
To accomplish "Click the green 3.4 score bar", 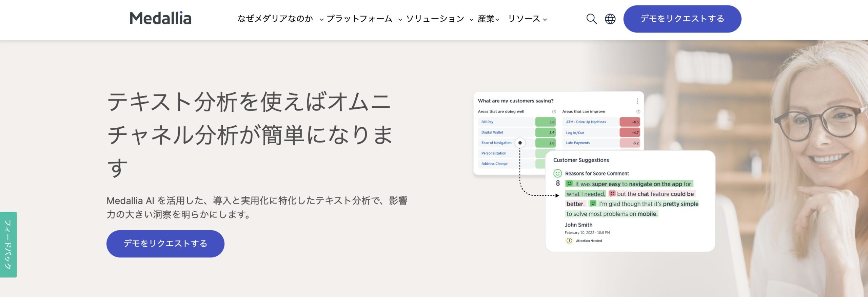I will click(x=546, y=132).
